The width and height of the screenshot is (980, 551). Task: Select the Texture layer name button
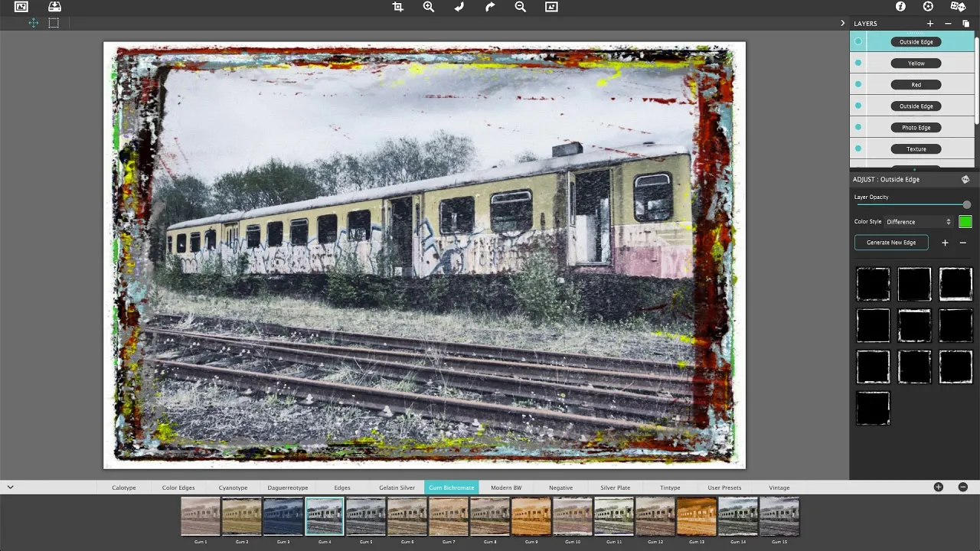coord(916,149)
